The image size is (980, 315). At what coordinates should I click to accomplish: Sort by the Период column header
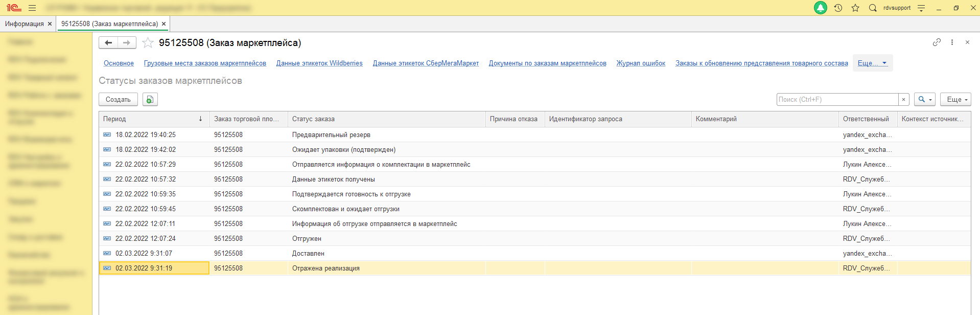click(148, 119)
